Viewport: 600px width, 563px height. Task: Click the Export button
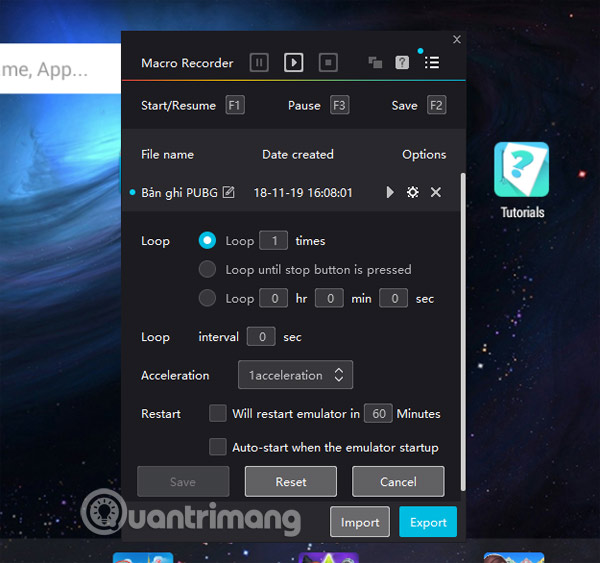click(428, 522)
